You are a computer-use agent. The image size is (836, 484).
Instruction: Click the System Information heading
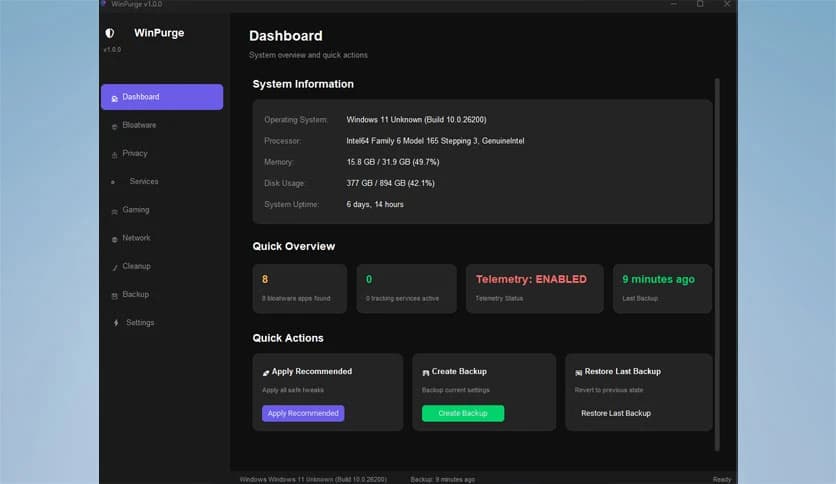click(303, 84)
